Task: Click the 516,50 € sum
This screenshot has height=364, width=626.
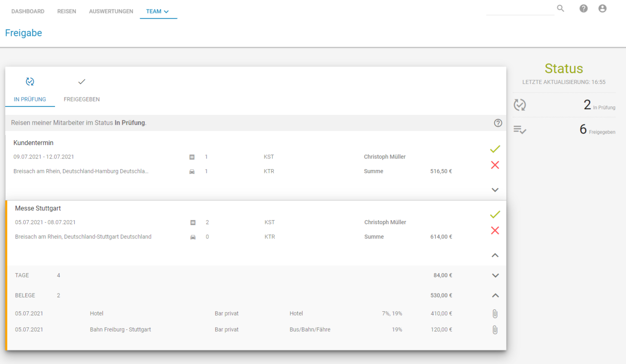Action: tap(441, 171)
